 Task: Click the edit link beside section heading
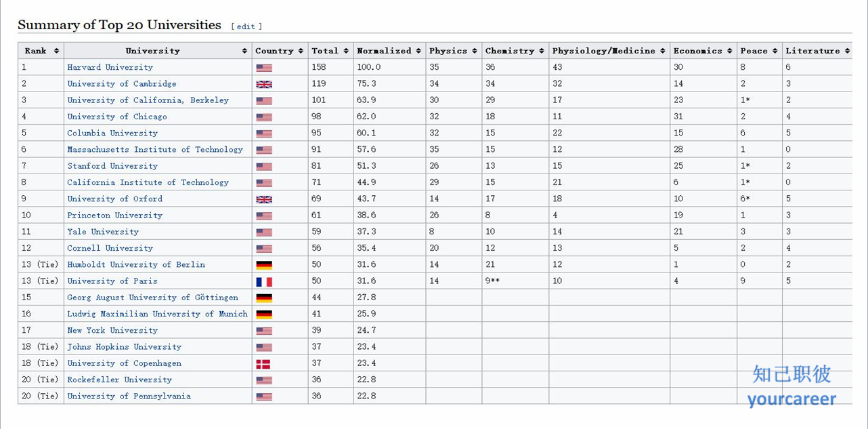[246, 26]
